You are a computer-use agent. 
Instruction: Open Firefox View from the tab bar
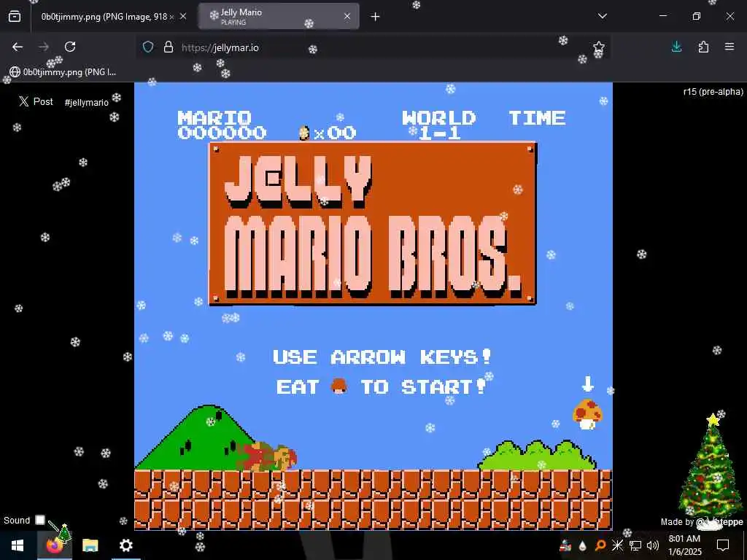[15, 17]
